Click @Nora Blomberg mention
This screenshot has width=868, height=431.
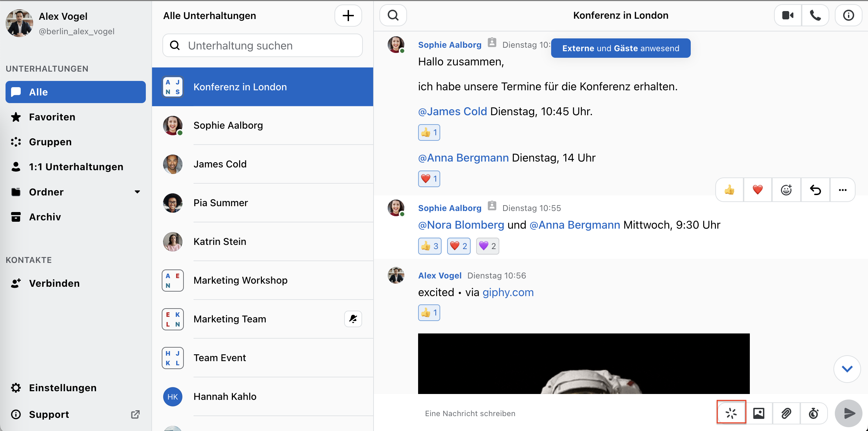pyautogui.click(x=461, y=225)
